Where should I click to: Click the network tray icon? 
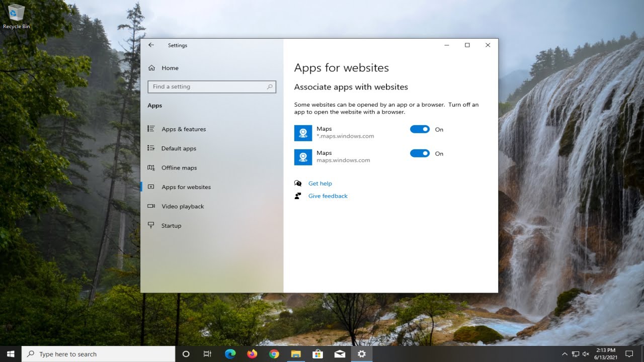tap(576, 354)
